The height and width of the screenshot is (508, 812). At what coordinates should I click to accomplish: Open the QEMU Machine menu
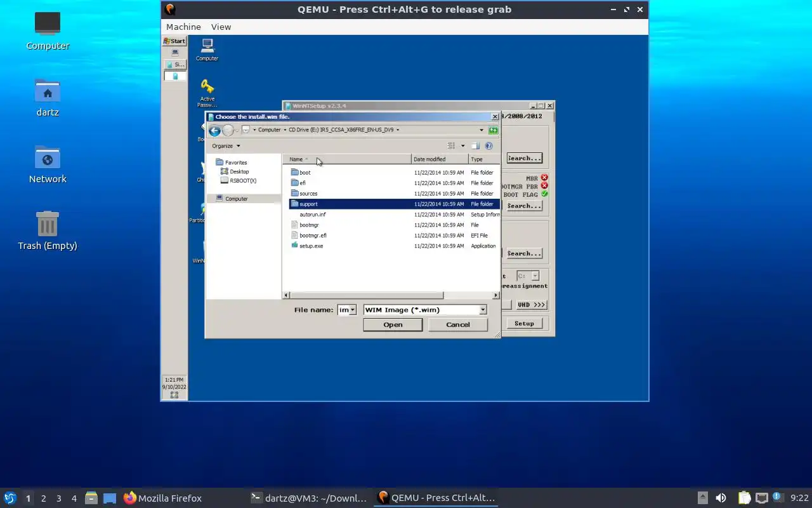click(183, 27)
